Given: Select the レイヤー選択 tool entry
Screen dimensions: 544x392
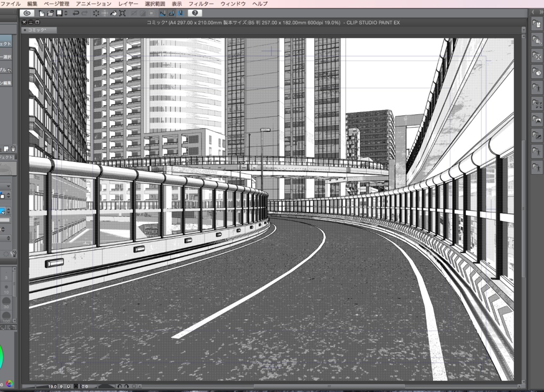Looking at the screenshot, I should pos(7,56).
